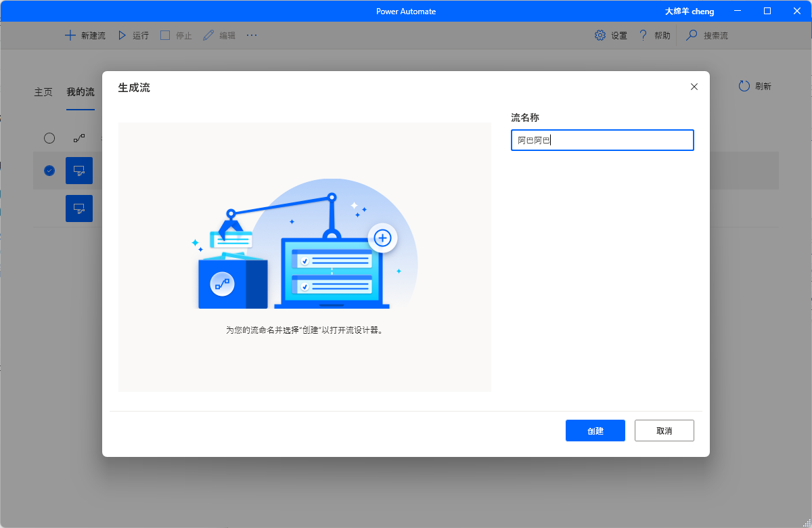Screen dimensions: 812x528
Task: Click 新建流 in the toolbar
Action: point(85,35)
